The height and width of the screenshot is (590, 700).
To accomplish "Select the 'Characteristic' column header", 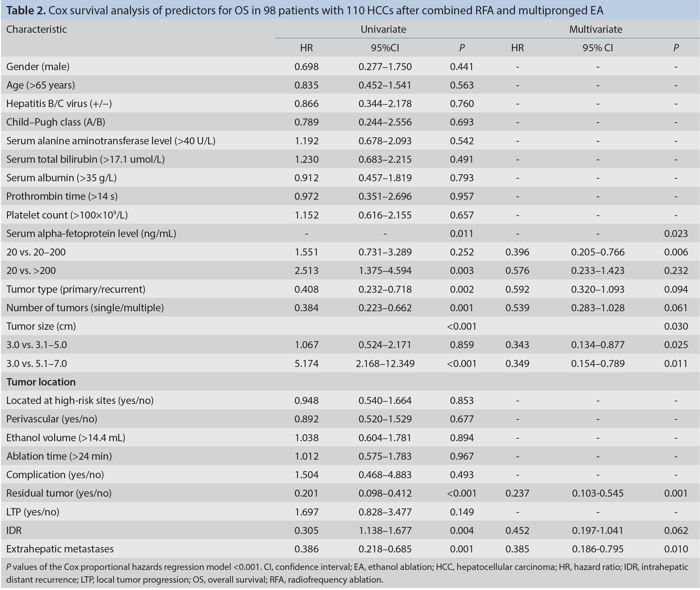I will 36,29.
